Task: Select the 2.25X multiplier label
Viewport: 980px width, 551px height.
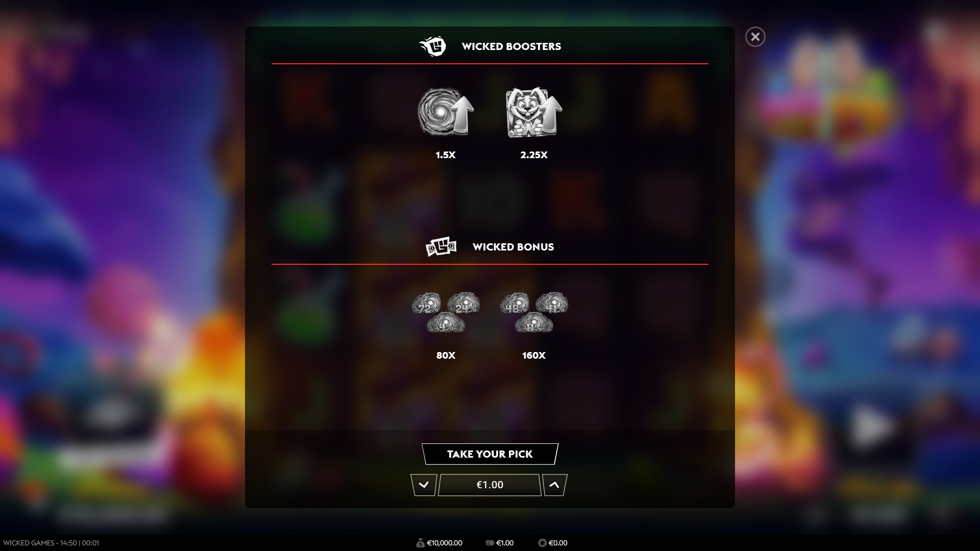Action: pos(534,155)
